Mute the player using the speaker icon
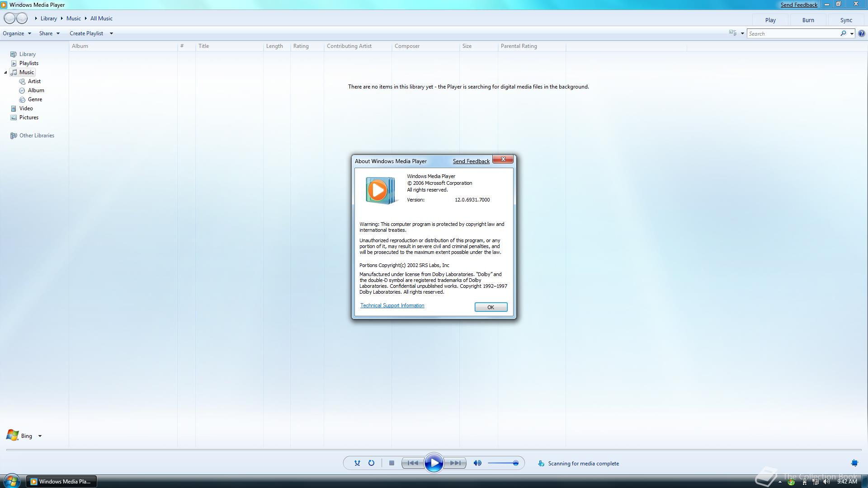The image size is (868, 488). pos(477,463)
